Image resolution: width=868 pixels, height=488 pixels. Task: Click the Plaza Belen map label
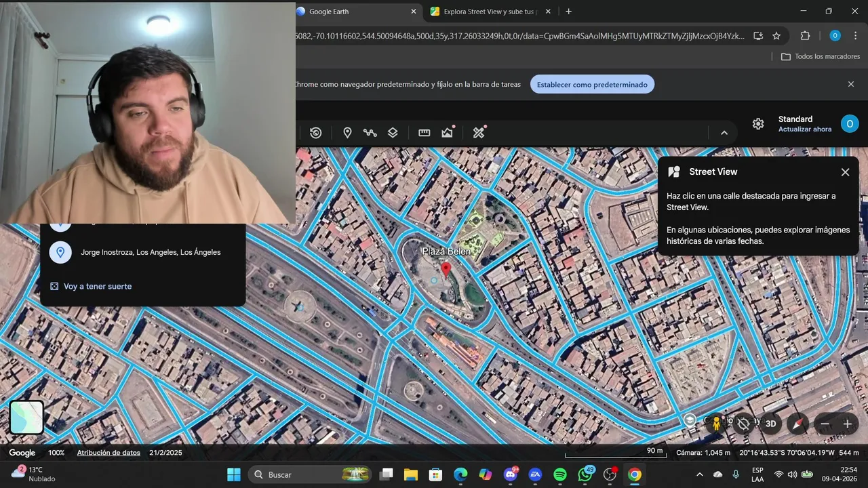(446, 251)
